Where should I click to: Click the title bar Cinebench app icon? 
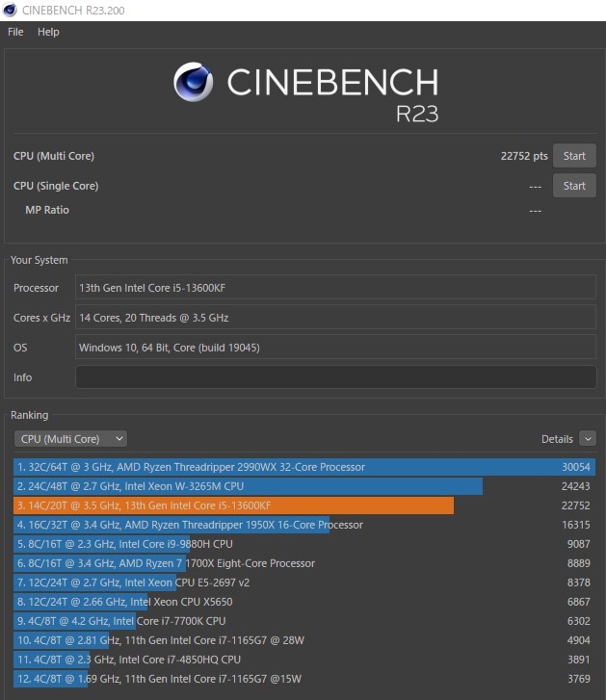(10, 10)
